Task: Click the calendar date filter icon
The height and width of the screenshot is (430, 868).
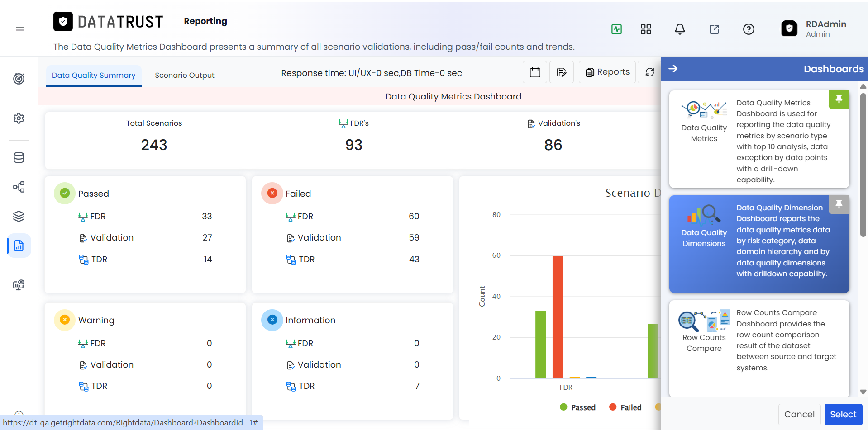Action: pyautogui.click(x=535, y=72)
